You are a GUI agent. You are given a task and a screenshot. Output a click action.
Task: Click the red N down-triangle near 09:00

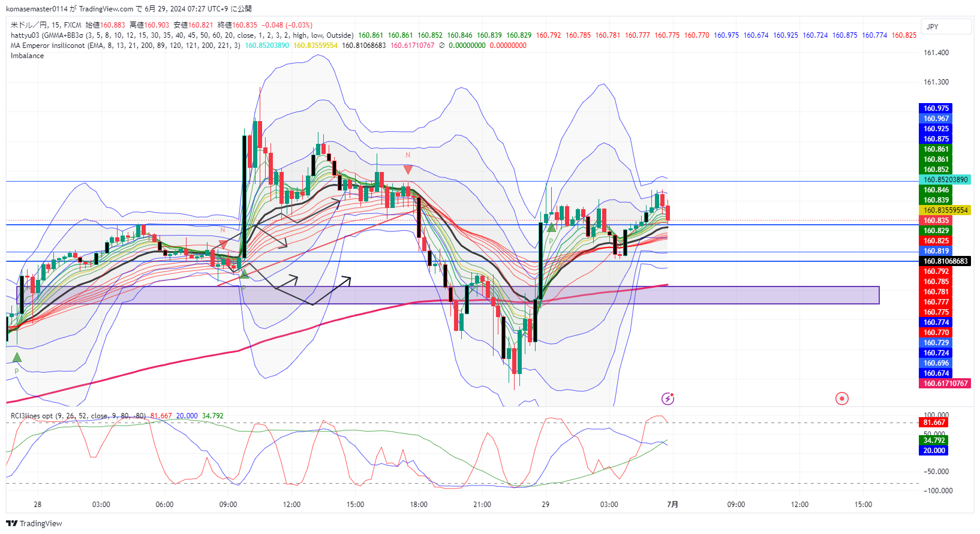pos(223,245)
